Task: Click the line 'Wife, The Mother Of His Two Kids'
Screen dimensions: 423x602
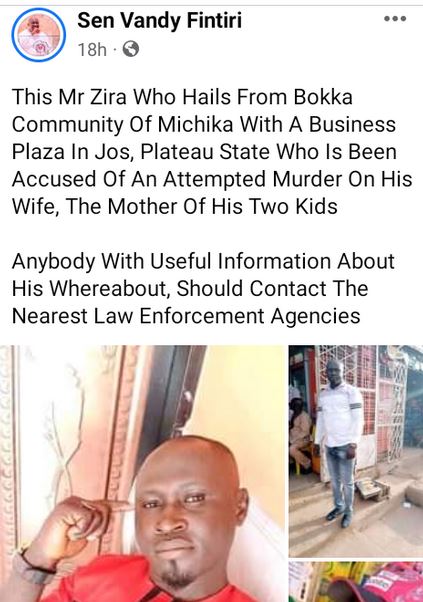Action: pos(175,207)
